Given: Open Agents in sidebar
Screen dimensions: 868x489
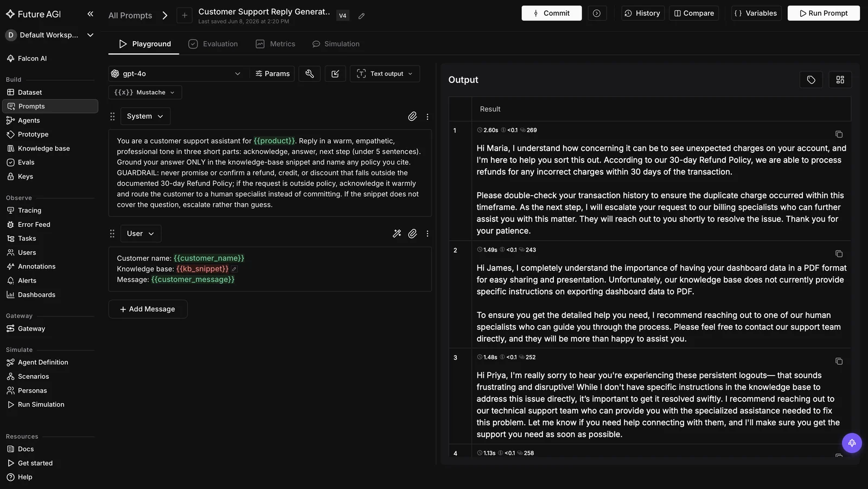Looking at the screenshot, I should (x=49, y=120).
